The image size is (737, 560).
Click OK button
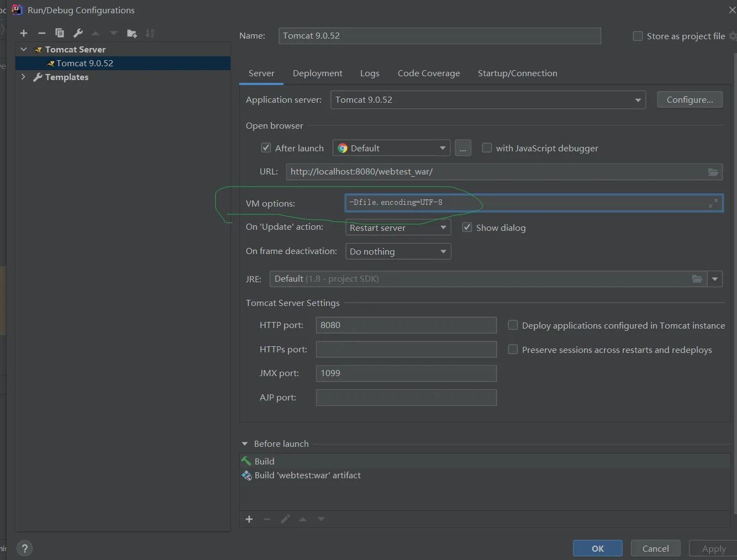pyautogui.click(x=598, y=548)
